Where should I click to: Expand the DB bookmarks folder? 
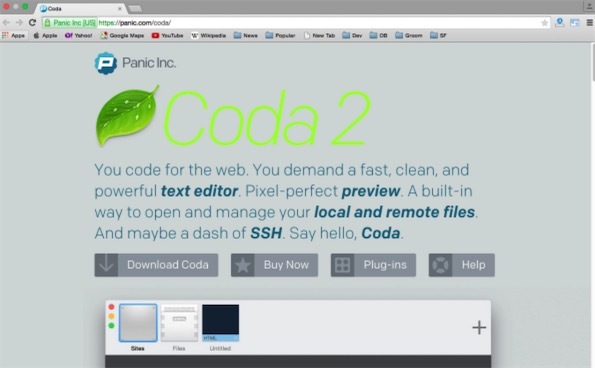click(378, 35)
